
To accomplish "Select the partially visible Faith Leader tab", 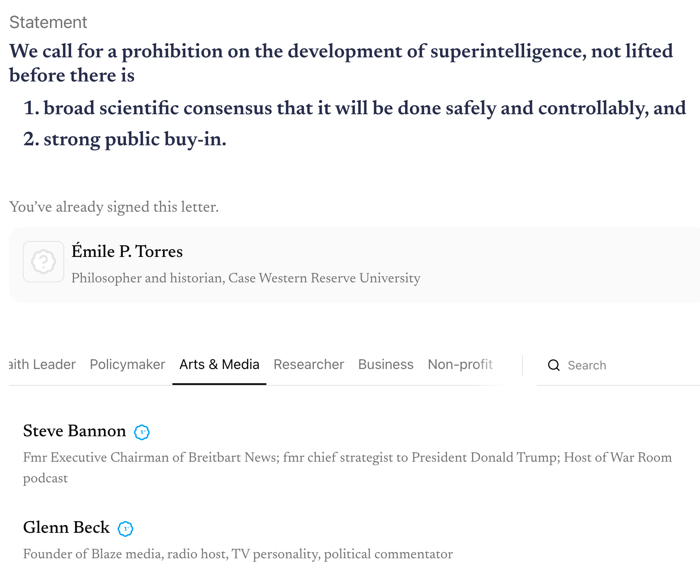I will (42, 365).
